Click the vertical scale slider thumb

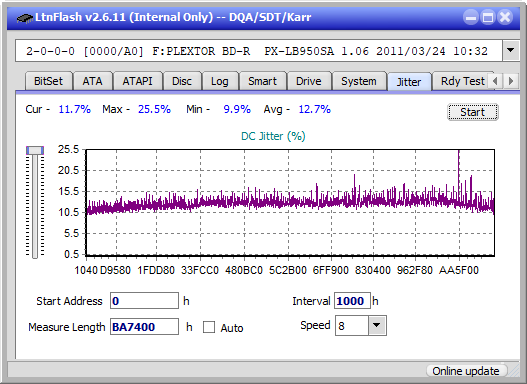(35, 150)
